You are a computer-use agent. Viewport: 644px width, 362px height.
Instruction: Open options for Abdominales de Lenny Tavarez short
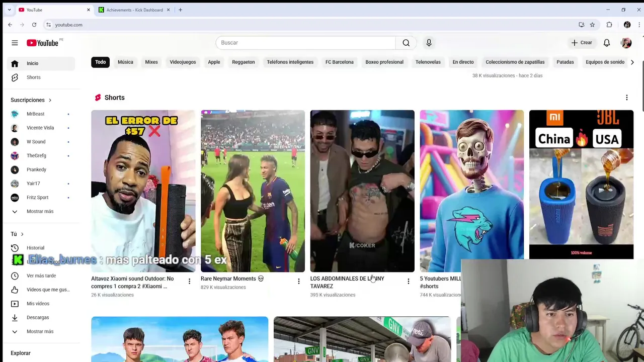409,282
